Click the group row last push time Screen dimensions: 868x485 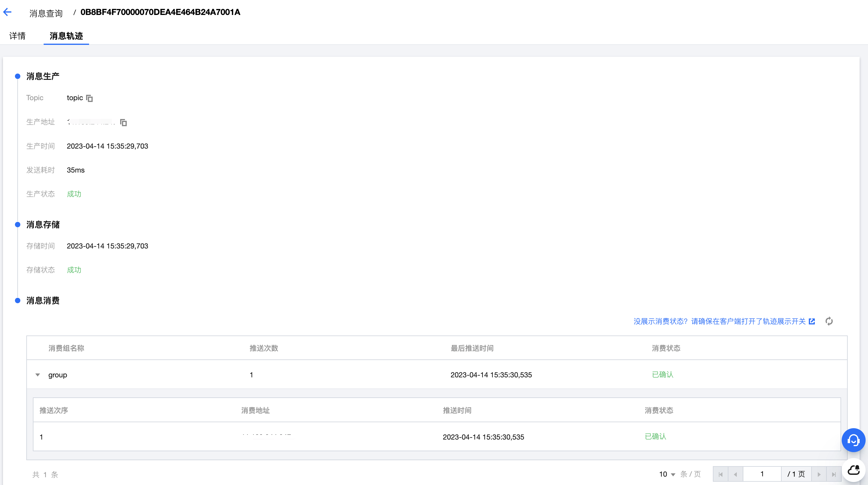click(491, 375)
